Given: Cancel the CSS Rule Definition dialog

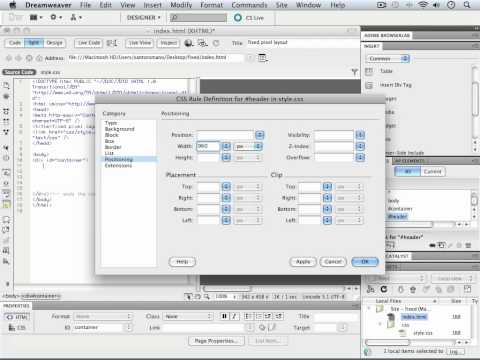Looking at the screenshot, I should click(333, 262).
